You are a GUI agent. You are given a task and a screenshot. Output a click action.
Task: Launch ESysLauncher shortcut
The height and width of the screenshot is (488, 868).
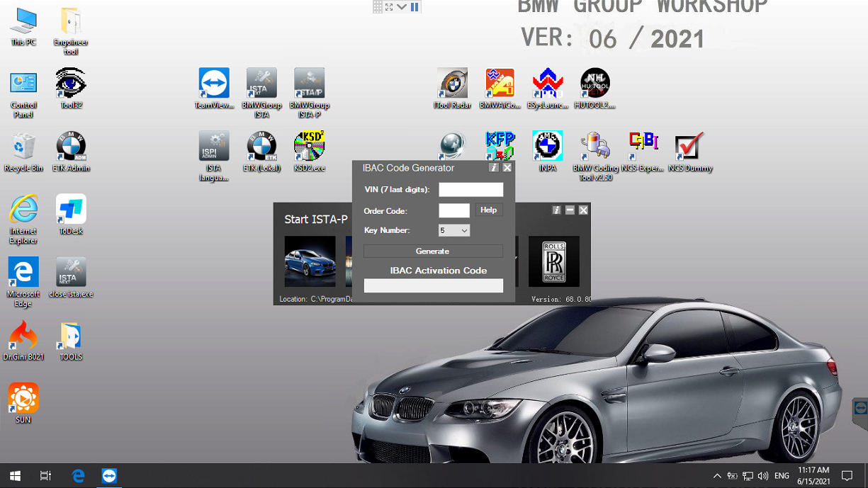(547, 89)
